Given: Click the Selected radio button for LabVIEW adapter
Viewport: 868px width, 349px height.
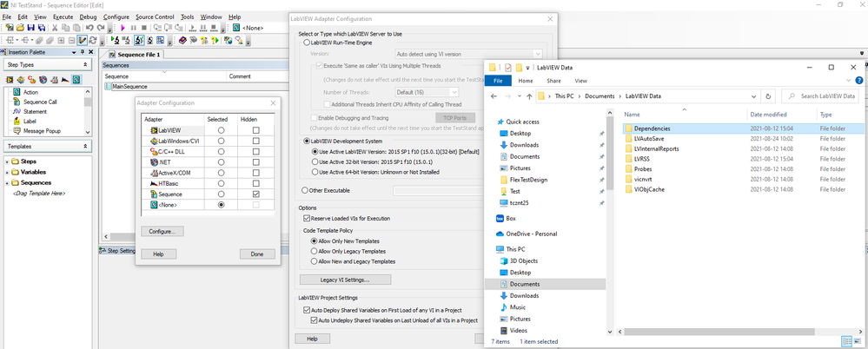Looking at the screenshot, I should 221,130.
